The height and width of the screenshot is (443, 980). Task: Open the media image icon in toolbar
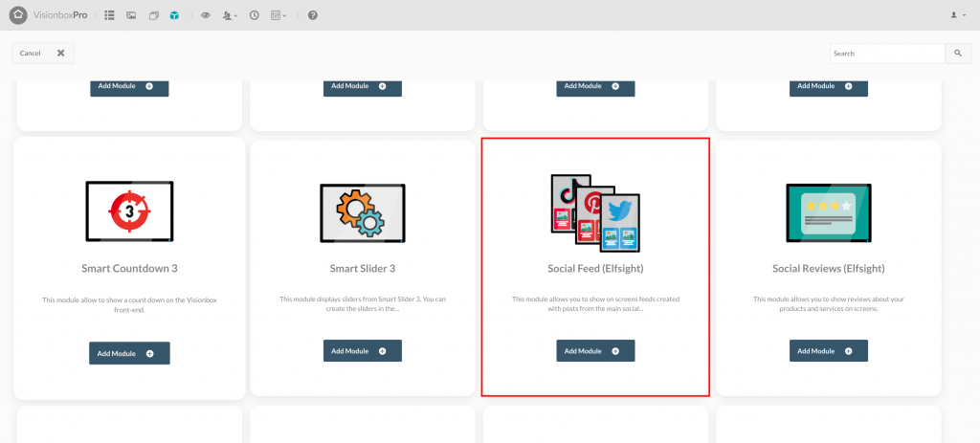[x=131, y=15]
